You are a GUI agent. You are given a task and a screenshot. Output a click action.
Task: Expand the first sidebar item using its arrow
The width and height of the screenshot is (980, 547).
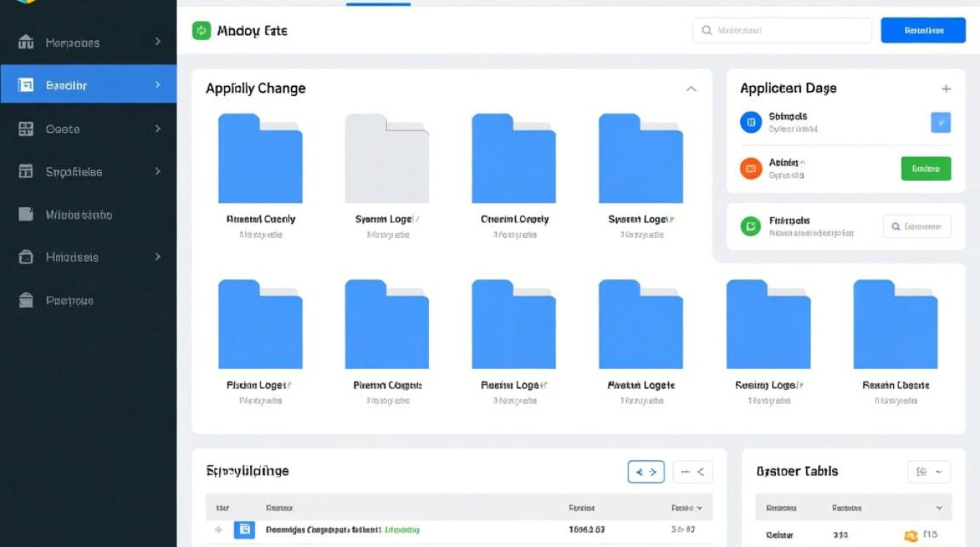click(x=157, y=42)
